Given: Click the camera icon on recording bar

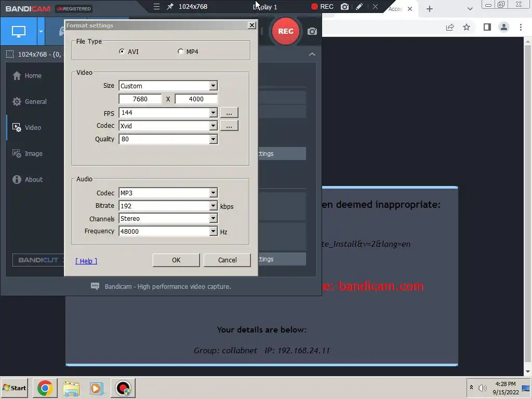Looking at the screenshot, I should pyautogui.click(x=345, y=6).
